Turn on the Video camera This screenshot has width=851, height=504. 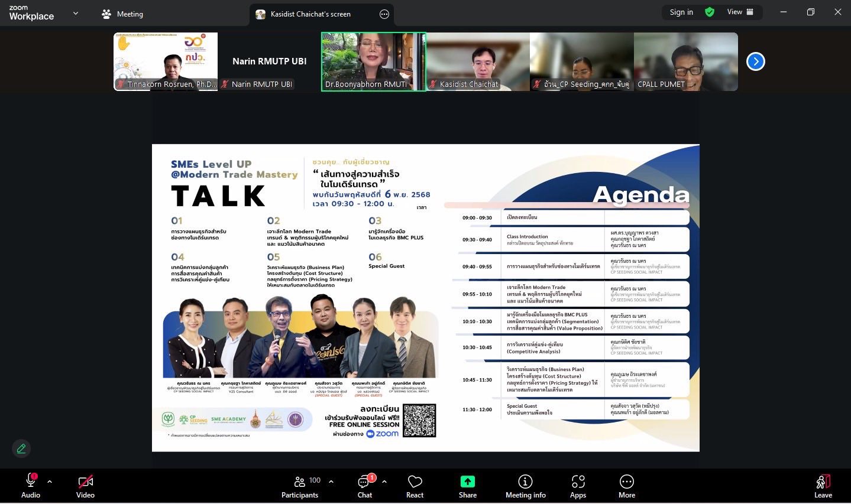coord(85,486)
